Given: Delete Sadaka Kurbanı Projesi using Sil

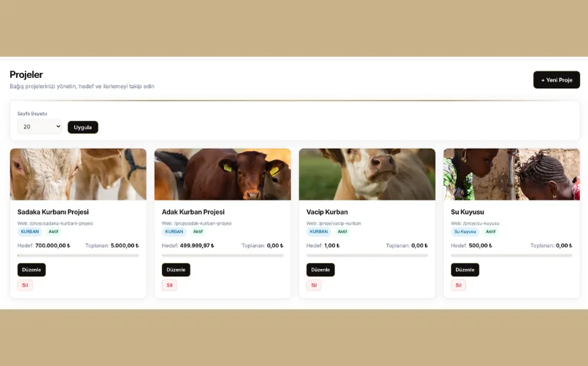Looking at the screenshot, I should (25, 285).
